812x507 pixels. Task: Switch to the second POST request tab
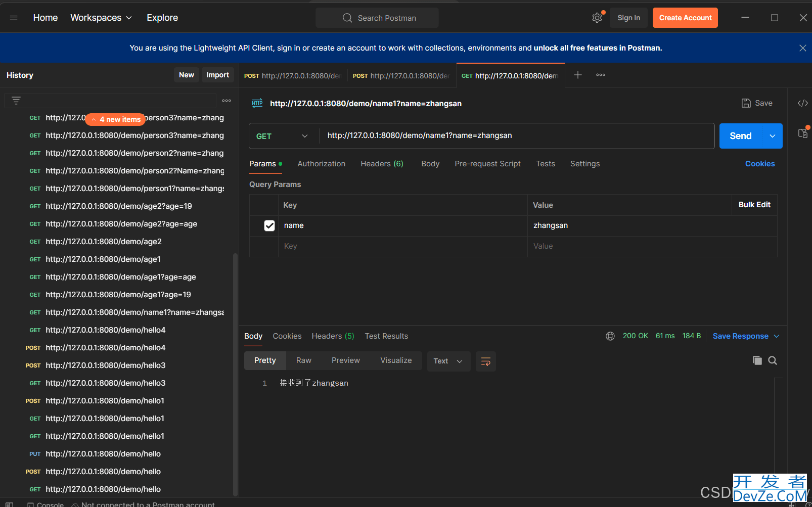pos(401,76)
